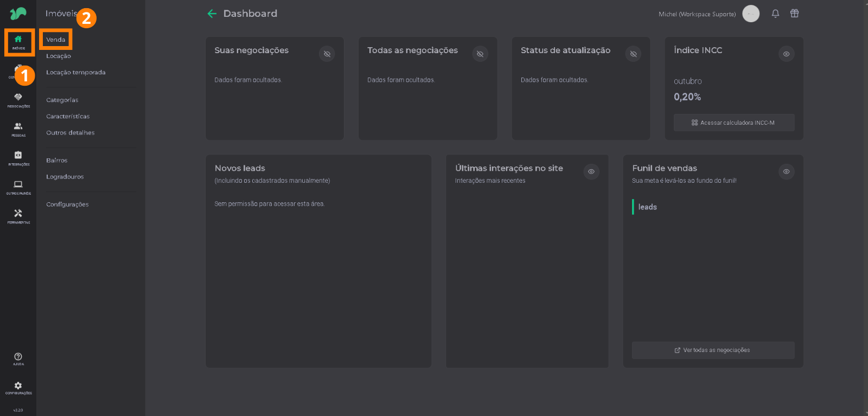Click the Funil de vendas card title

pos(665,168)
